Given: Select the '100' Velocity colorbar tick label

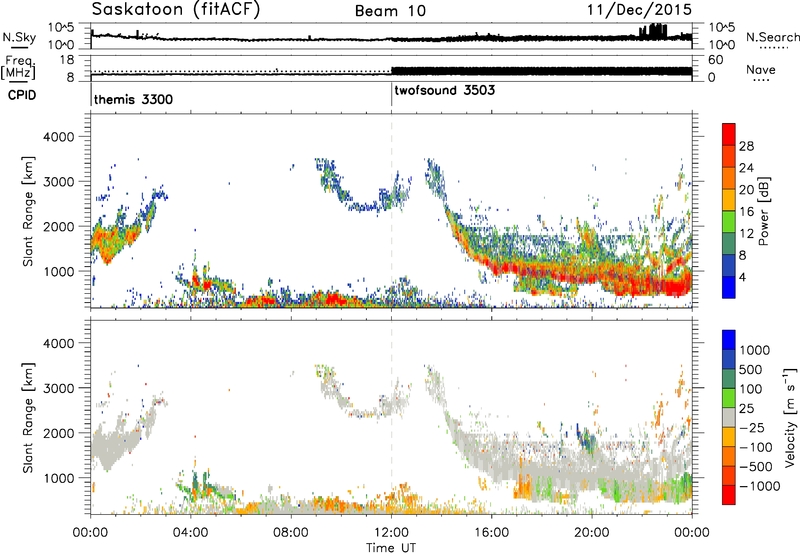Looking at the screenshot, I should point(751,389).
